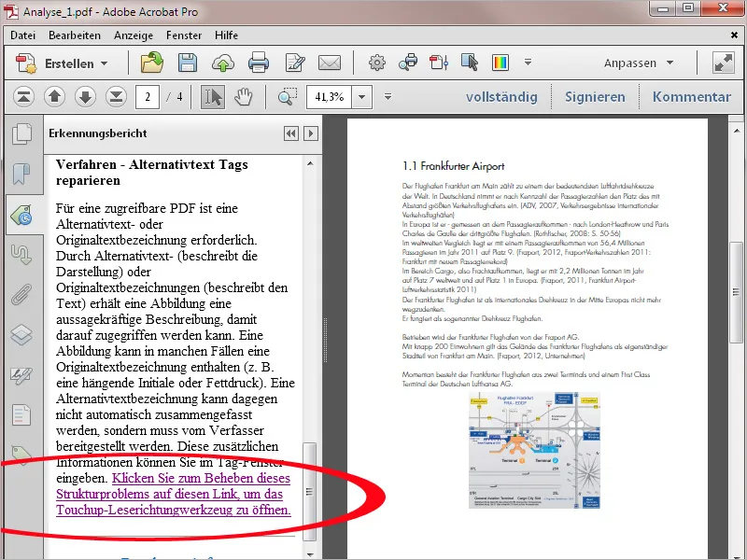Image resolution: width=747 pixels, height=560 pixels.
Task: Open the Kommentar pane
Action: [x=691, y=97]
